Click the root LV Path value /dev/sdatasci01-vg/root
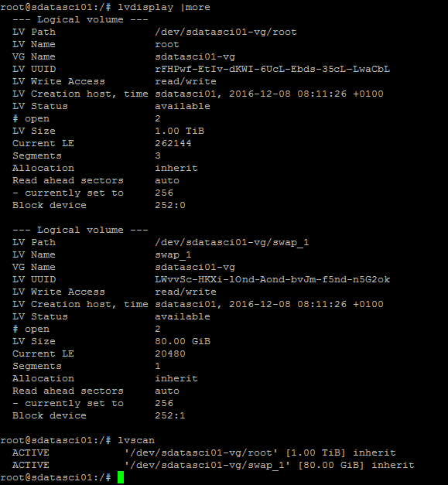This screenshot has width=448, height=485. coord(226,32)
